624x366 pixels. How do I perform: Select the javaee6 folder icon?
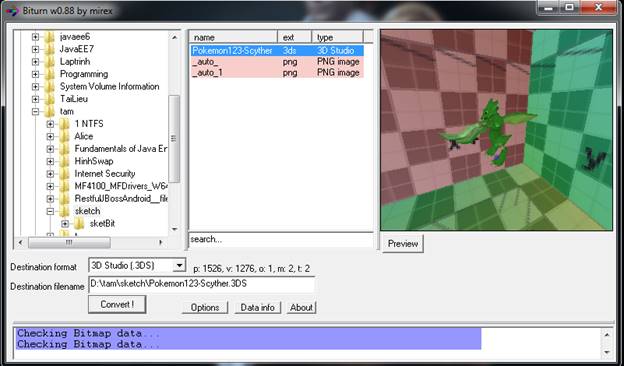coord(50,37)
